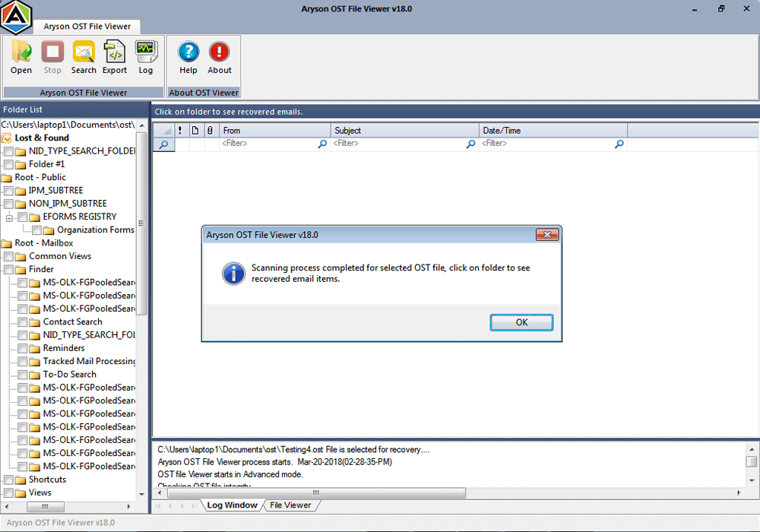Click the first-record navigation arrow
760x532 pixels.
[159, 505]
